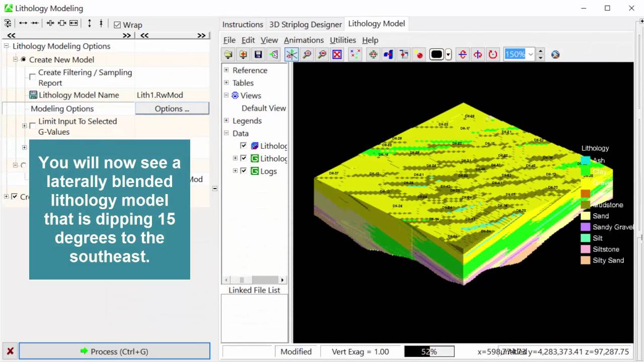Select the Create New Model radio button
The width and height of the screenshot is (644, 362).
[x=23, y=59]
